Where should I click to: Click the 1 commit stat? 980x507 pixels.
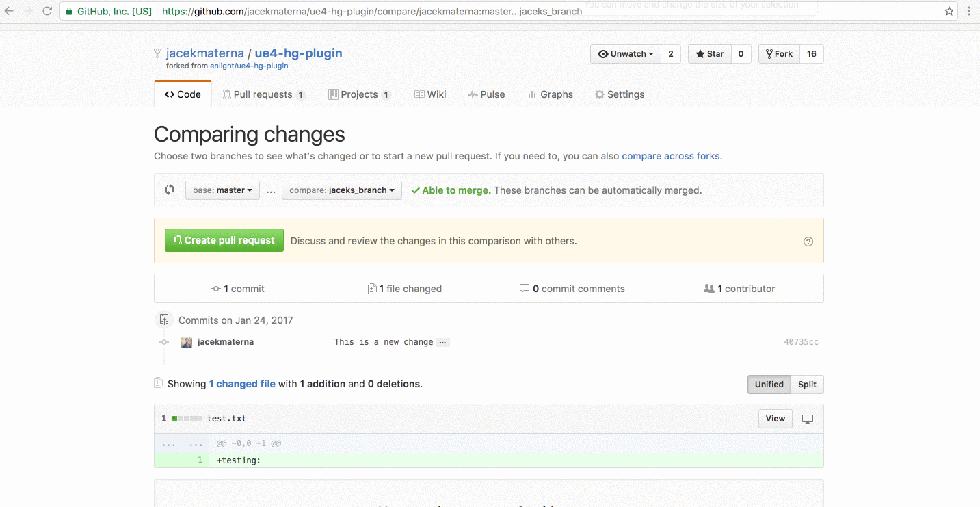point(238,289)
